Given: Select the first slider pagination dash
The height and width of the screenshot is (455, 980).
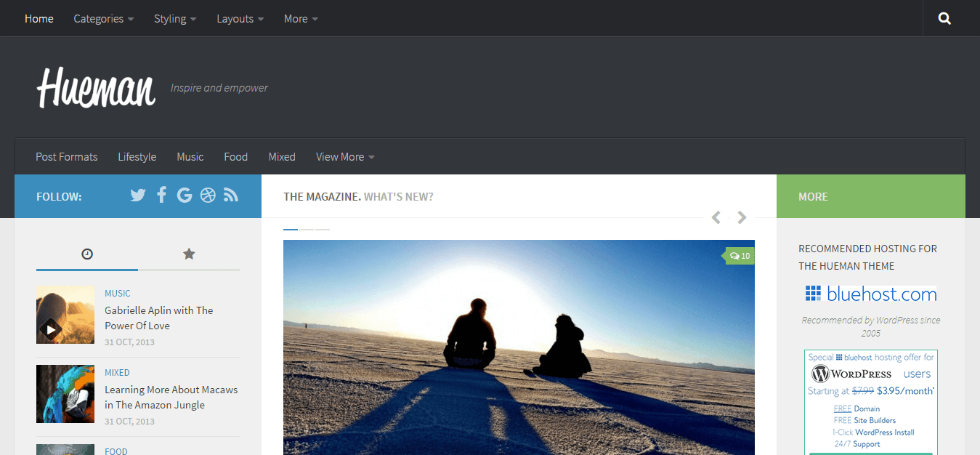Looking at the screenshot, I should pyautogui.click(x=291, y=229).
